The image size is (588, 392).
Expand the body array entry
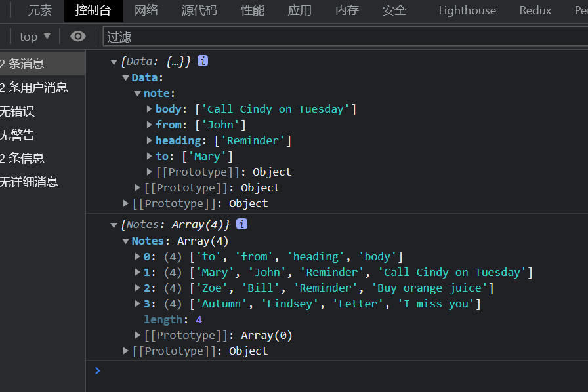coord(150,109)
